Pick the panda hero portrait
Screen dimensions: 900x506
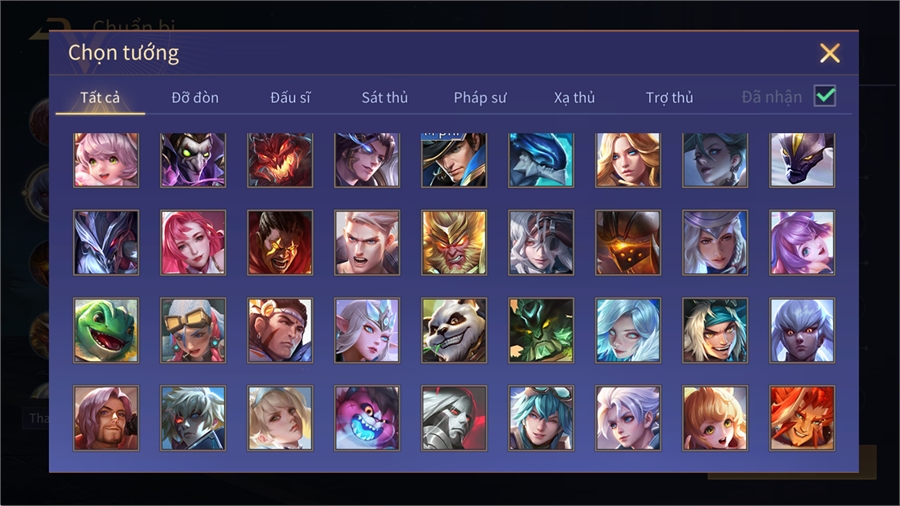[454, 330]
